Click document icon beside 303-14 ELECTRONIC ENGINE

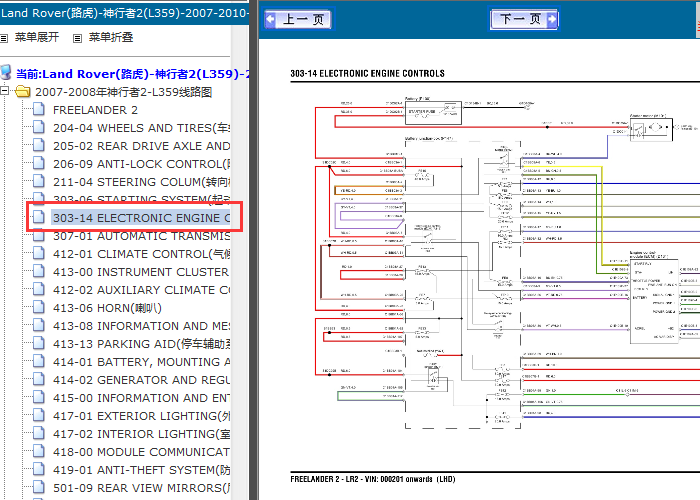pyautogui.click(x=39, y=217)
